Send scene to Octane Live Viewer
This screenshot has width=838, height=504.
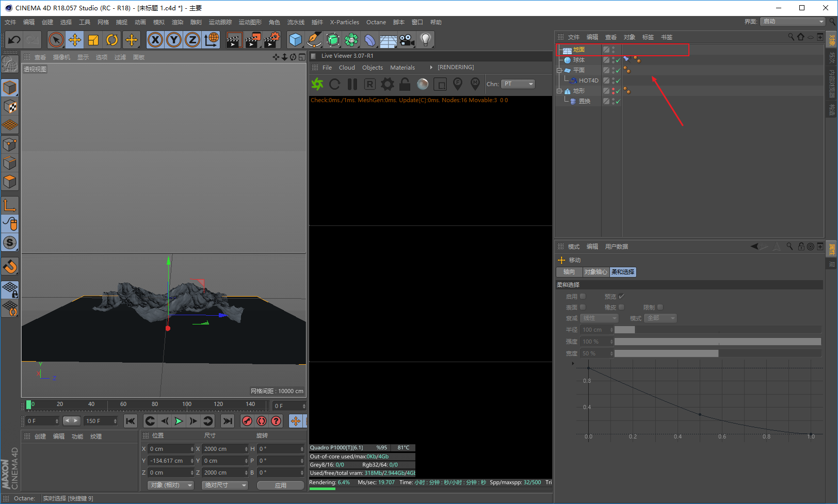tap(317, 84)
